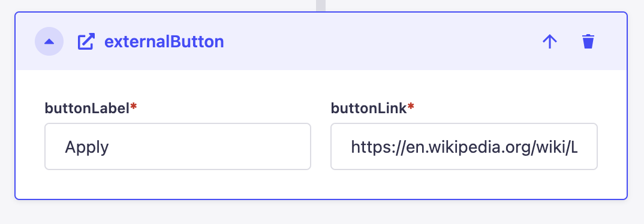Click the wikipedia URL text in buttonLink

coord(464,147)
